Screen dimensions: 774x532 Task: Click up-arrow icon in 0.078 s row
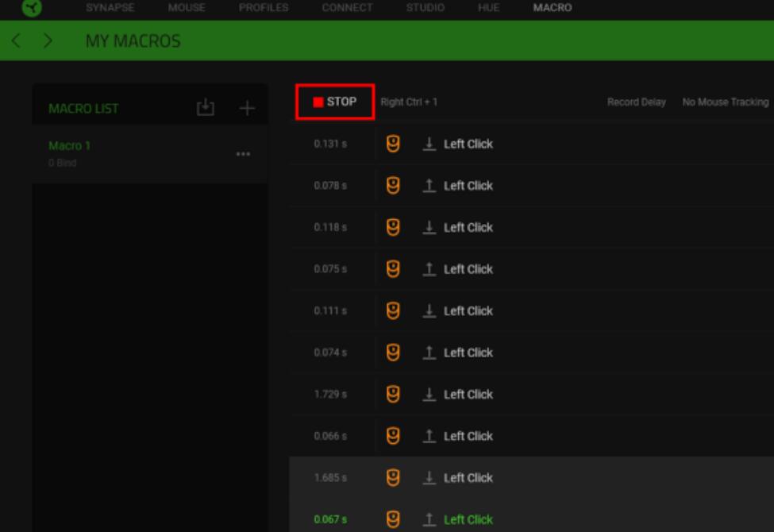tap(429, 186)
